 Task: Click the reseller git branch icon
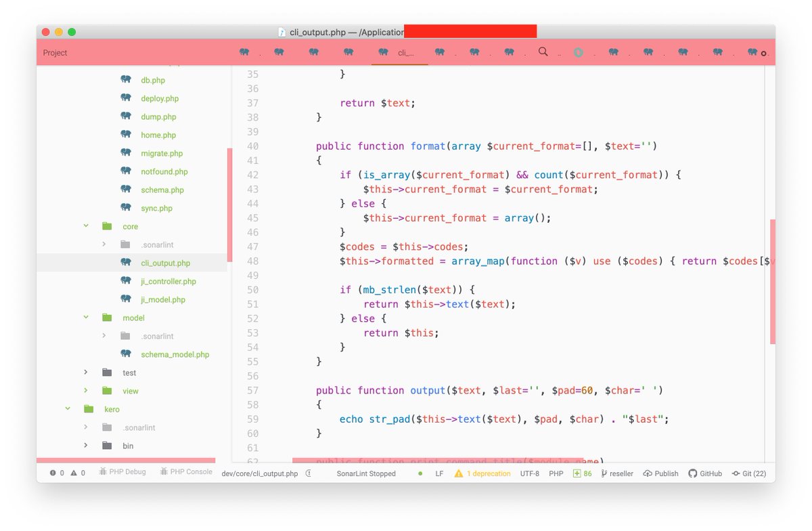[x=604, y=473]
